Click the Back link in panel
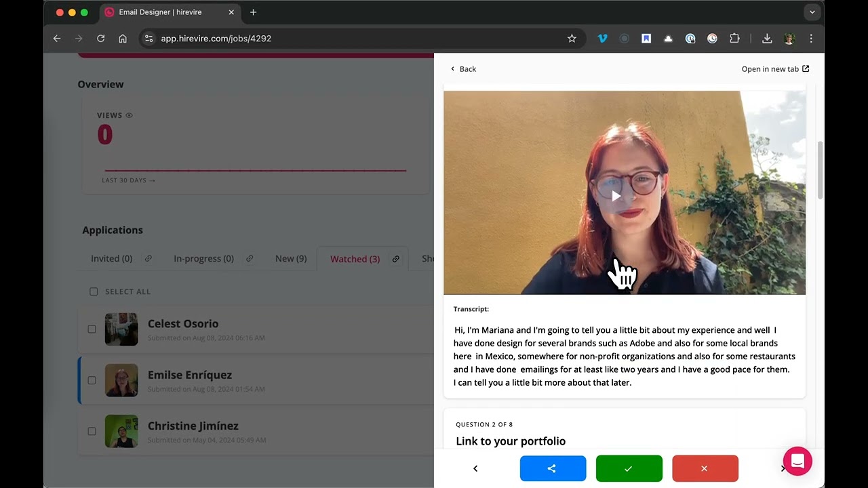Image resolution: width=868 pixels, height=488 pixels. [463, 69]
